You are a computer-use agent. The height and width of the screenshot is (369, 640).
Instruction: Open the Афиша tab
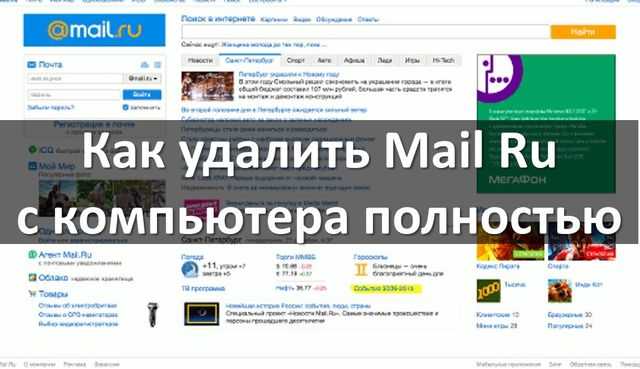354,60
